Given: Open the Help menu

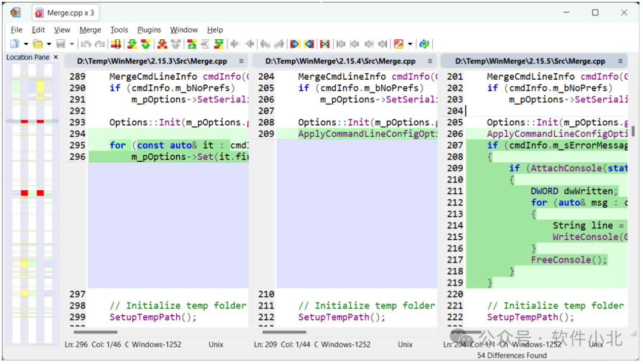Looking at the screenshot, I should pos(215,30).
